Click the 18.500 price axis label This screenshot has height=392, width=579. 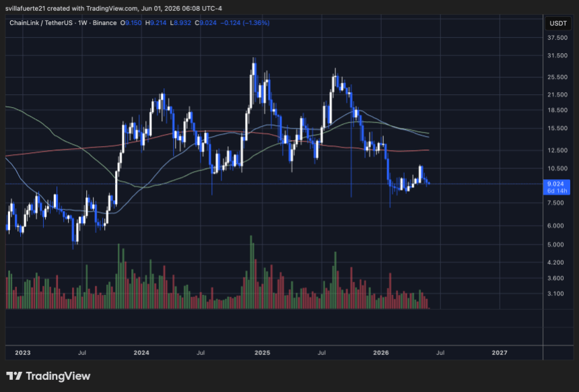[x=557, y=110]
